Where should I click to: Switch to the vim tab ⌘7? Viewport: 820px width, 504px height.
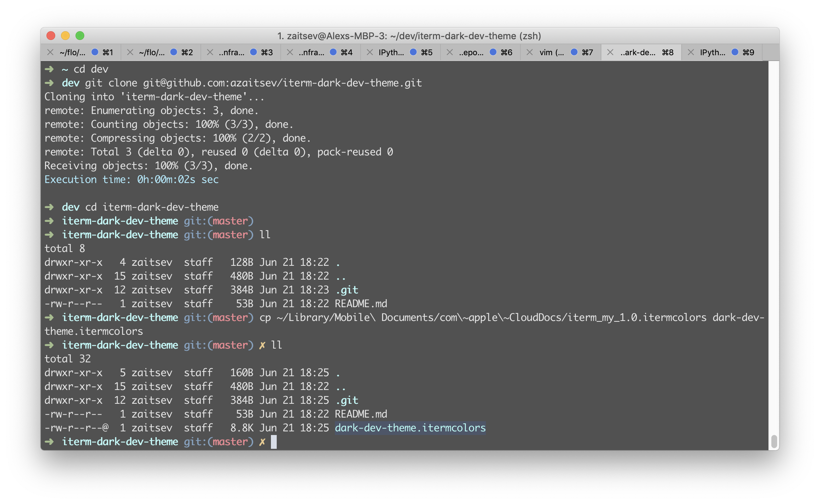(561, 52)
